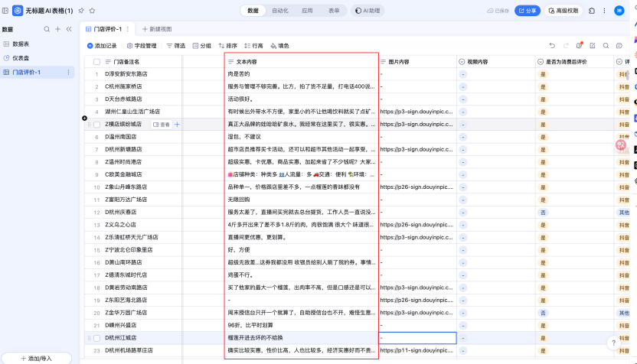Screen dimensions: 637x364
Task: Click the star icon to favorite document
Action: click(92, 11)
